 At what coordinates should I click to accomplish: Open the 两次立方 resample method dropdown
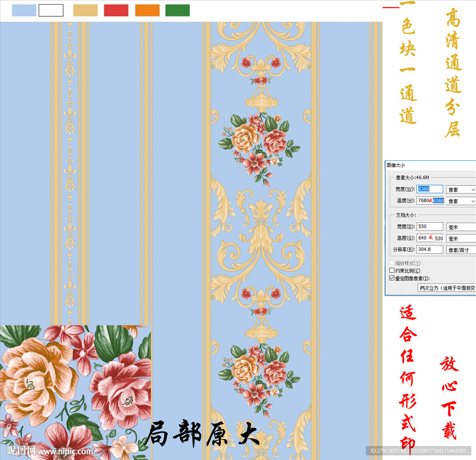point(447,287)
